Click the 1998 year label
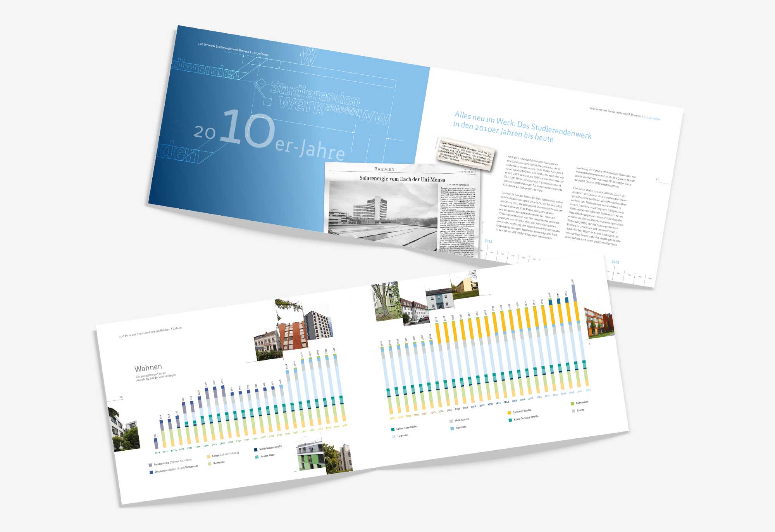The image size is (775, 532). pos(392,418)
